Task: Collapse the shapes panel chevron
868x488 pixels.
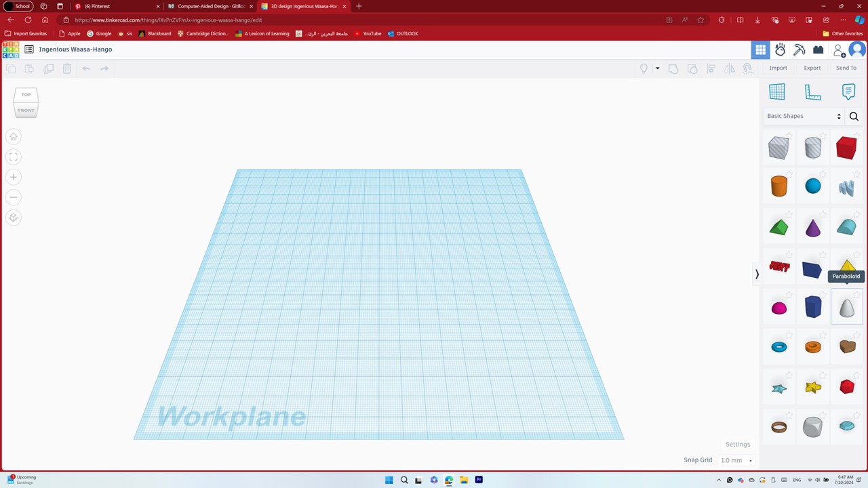Action: pyautogui.click(x=757, y=274)
